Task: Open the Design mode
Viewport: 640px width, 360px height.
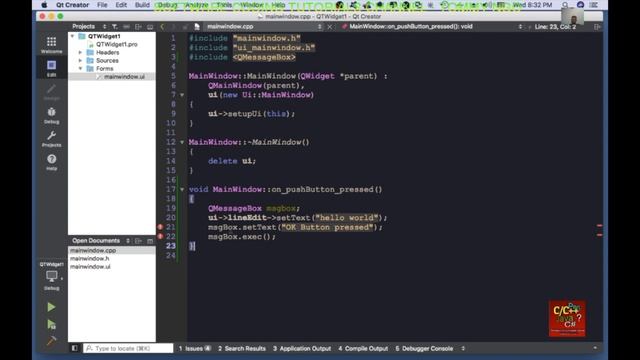Action: pyautogui.click(x=51, y=91)
